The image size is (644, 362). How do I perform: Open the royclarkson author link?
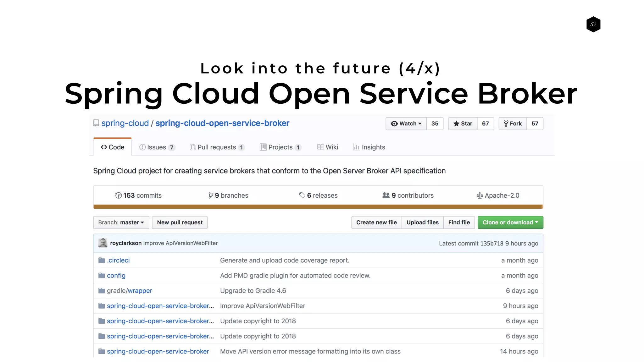tap(126, 243)
